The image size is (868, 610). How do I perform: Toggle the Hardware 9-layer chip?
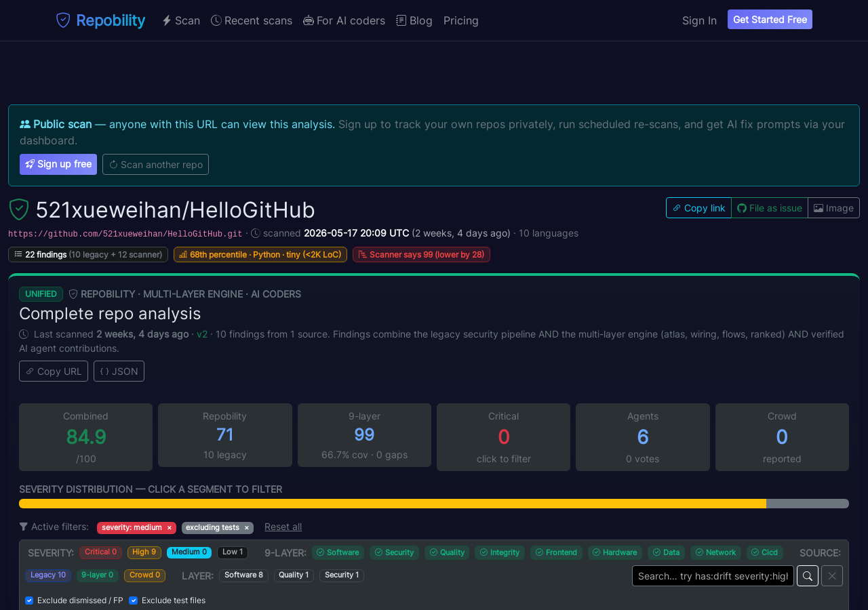(615, 552)
